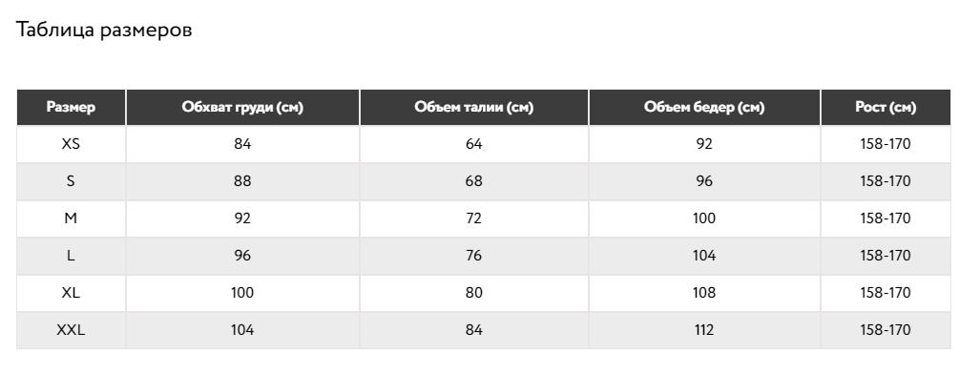
Task: Click hip value 112 in XXL row
Action: tap(704, 329)
